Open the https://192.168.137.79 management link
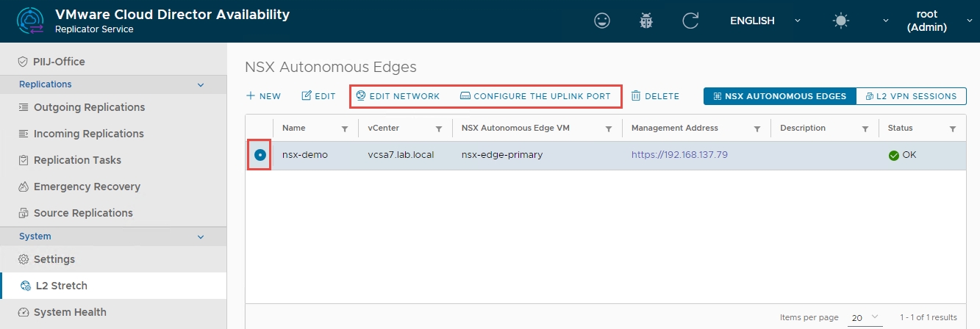This screenshot has width=980, height=329. click(679, 155)
